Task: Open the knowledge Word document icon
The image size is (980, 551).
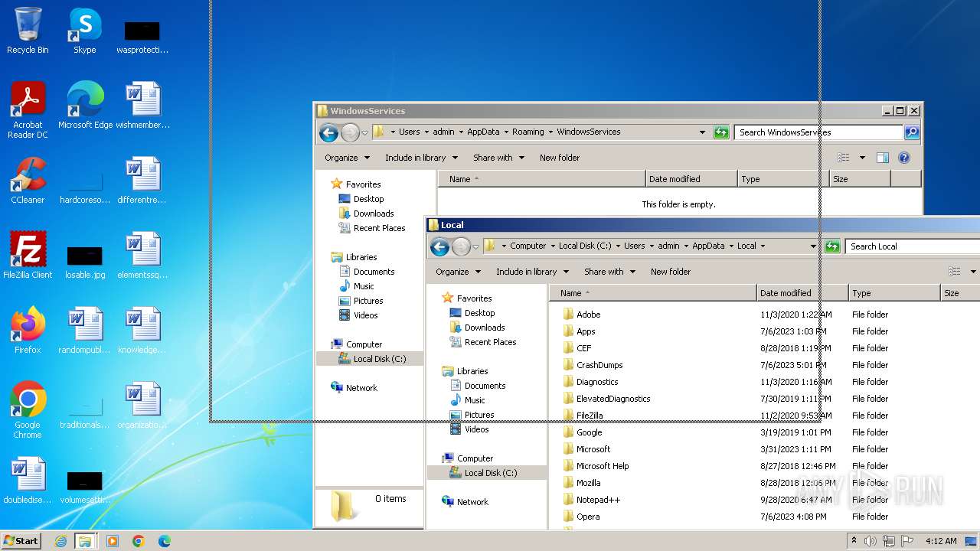Action: tap(142, 331)
